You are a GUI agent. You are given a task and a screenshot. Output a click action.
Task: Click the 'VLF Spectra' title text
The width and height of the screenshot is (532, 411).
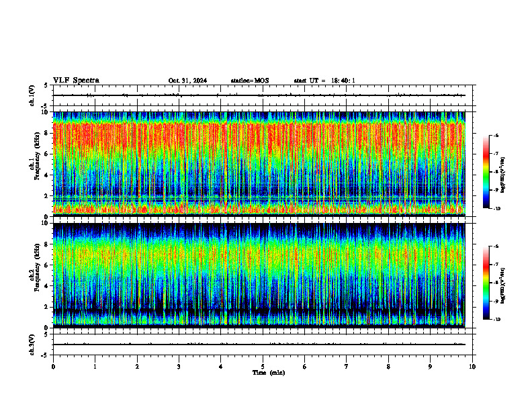coord(76,81)
